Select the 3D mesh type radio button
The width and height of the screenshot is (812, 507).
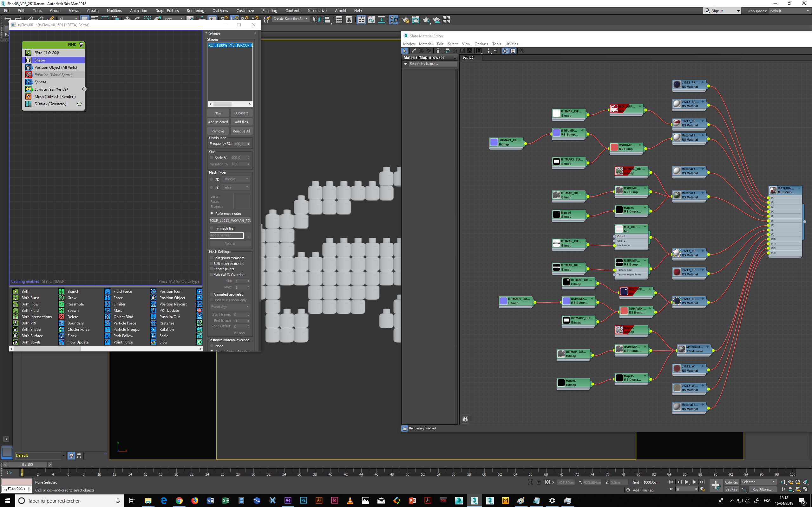(x=212, y=188)
